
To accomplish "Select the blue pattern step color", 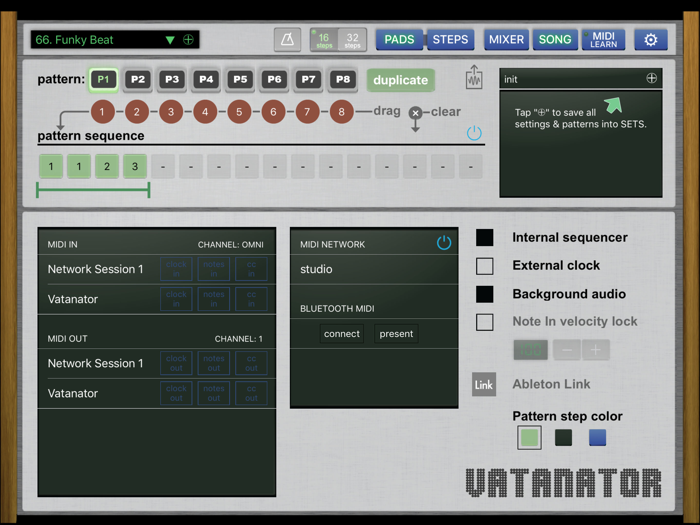I will click(597, 437).
